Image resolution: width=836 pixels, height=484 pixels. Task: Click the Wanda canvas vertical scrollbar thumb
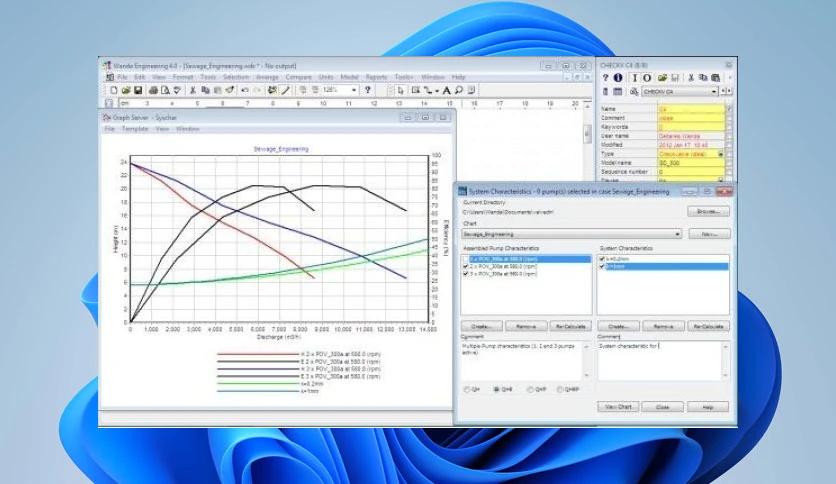coord(588,133)
